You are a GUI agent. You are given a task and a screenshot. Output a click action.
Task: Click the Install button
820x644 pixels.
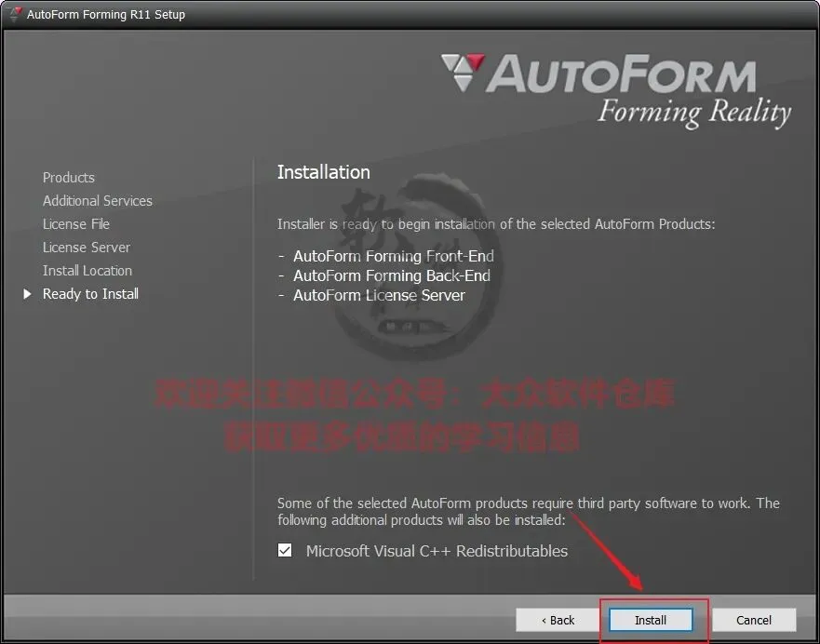point(651,620)
